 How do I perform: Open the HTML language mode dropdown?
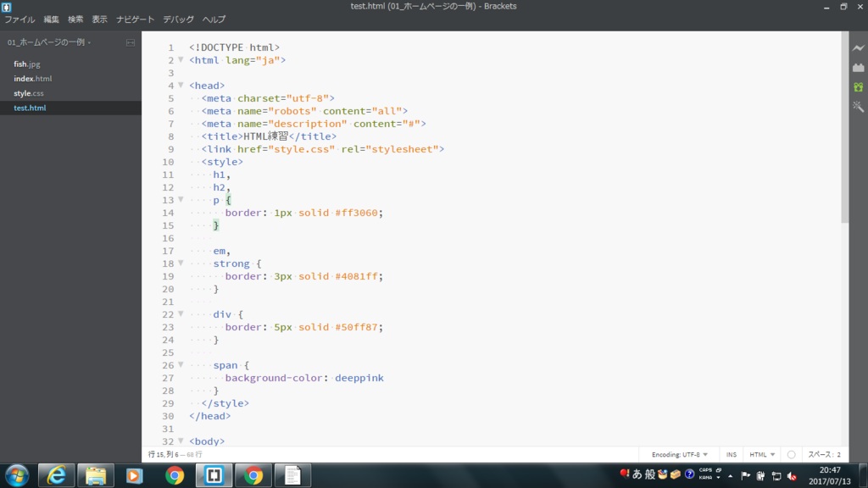click(x=762, y=454)
